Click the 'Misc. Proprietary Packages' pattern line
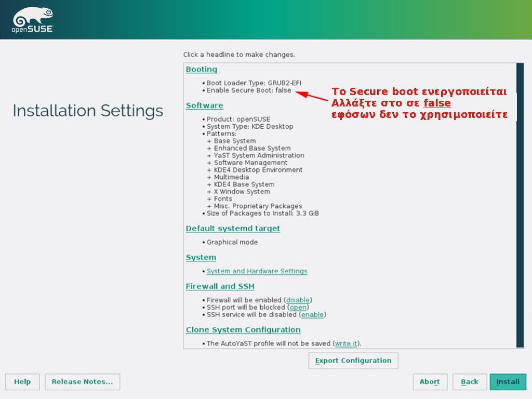Viewport: 532px width, 399px height. [x=258, y=206]
